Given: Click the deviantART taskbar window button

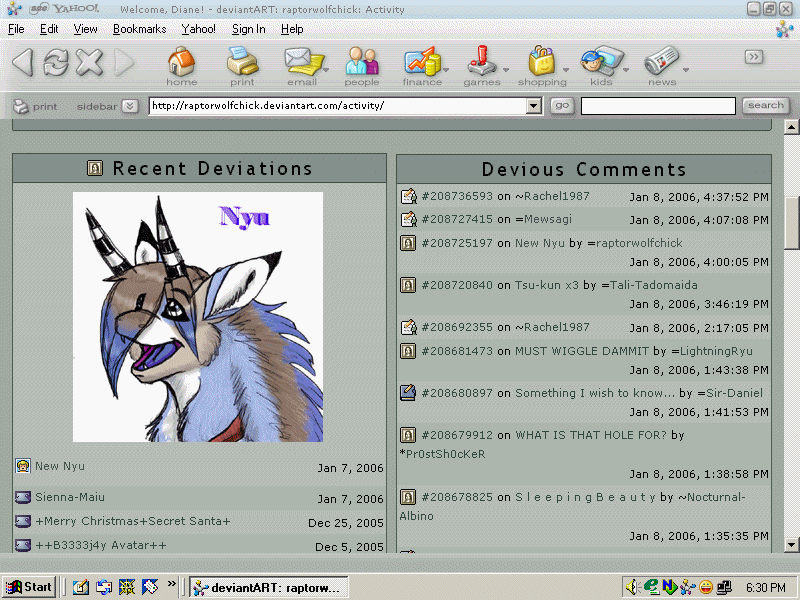Looking at the screenshot, I should (268, 588).
